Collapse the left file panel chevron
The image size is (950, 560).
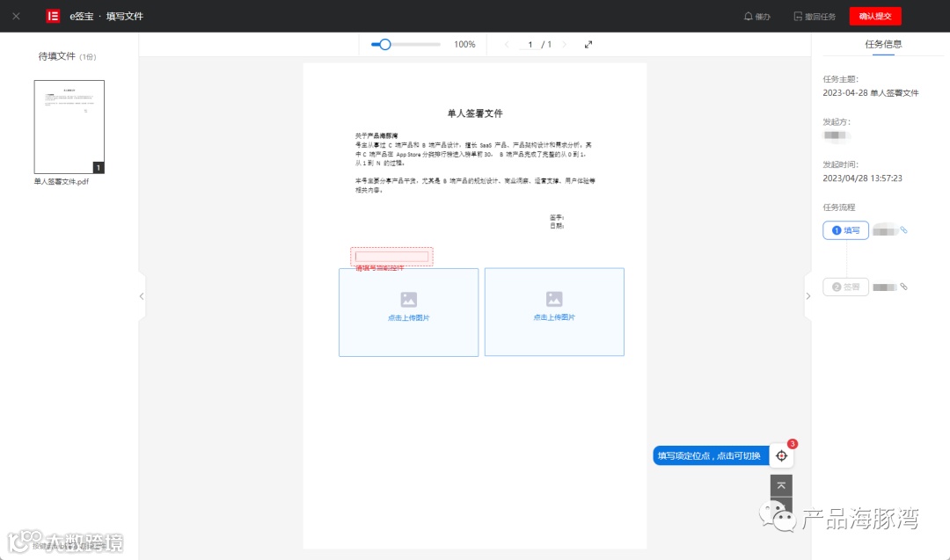(142, 296)
